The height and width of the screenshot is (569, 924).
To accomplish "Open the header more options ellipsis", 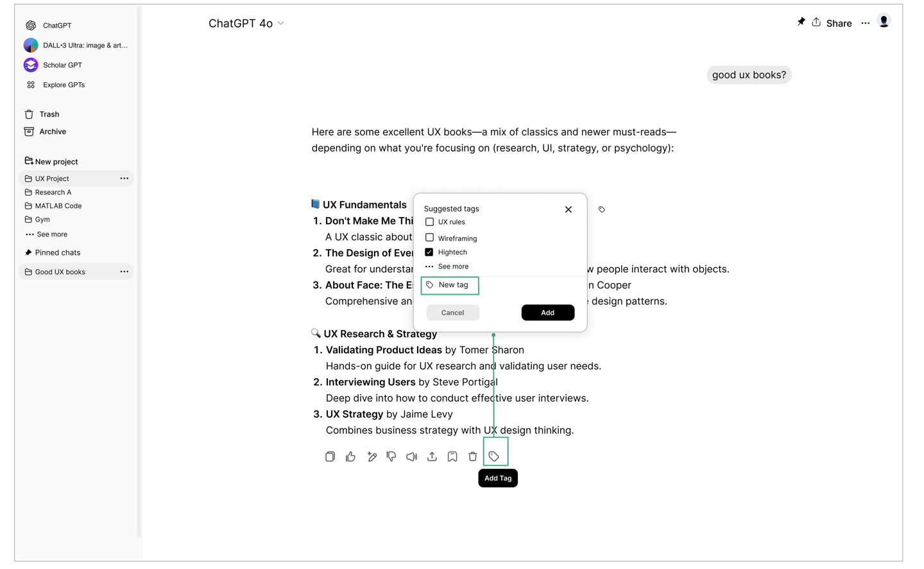I will pyautogui.click(x=866, y=23).
